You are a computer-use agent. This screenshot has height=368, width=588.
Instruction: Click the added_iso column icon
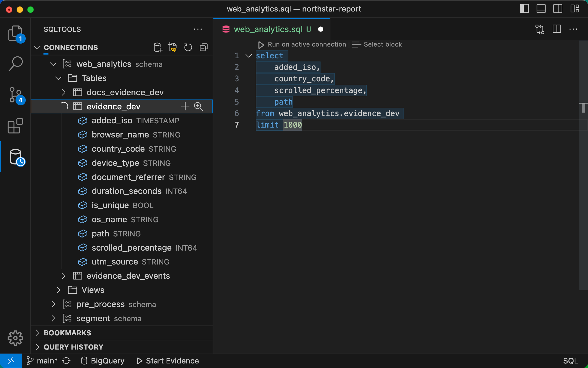(83, 121)
